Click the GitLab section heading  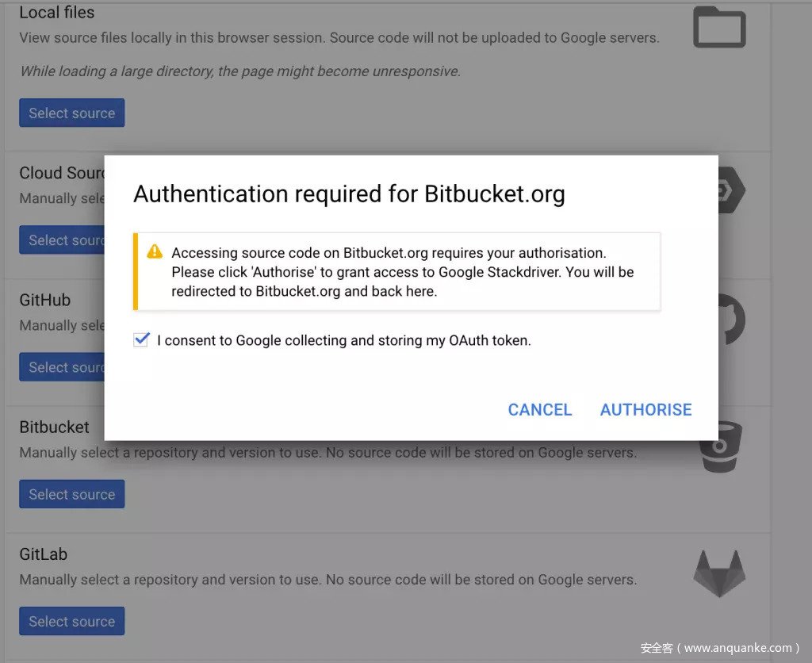click(44, 554)
